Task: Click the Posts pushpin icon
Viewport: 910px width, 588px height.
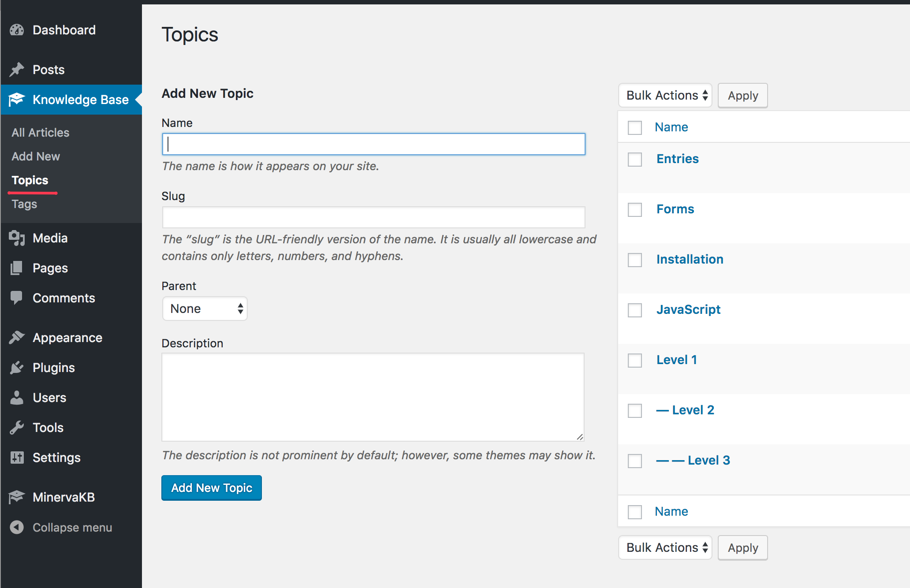Action: click(x=17, y=70)
